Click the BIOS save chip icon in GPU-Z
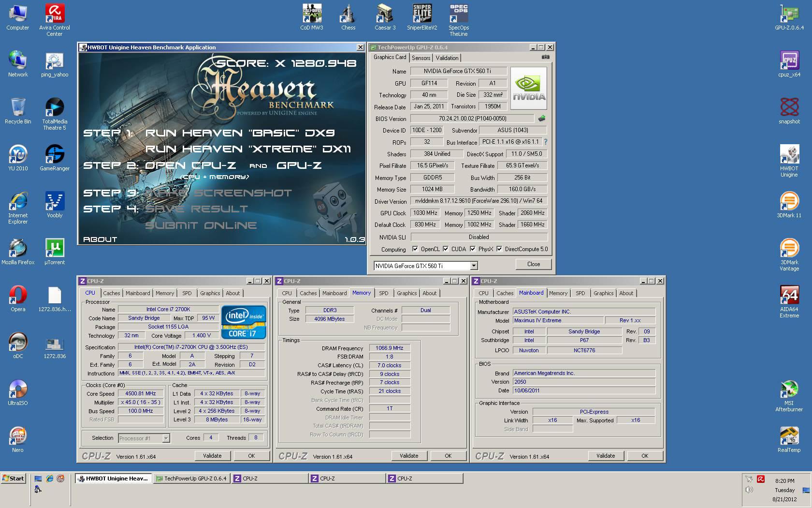Viewport: 812px width, 508px height. click(x=542, y=119)
